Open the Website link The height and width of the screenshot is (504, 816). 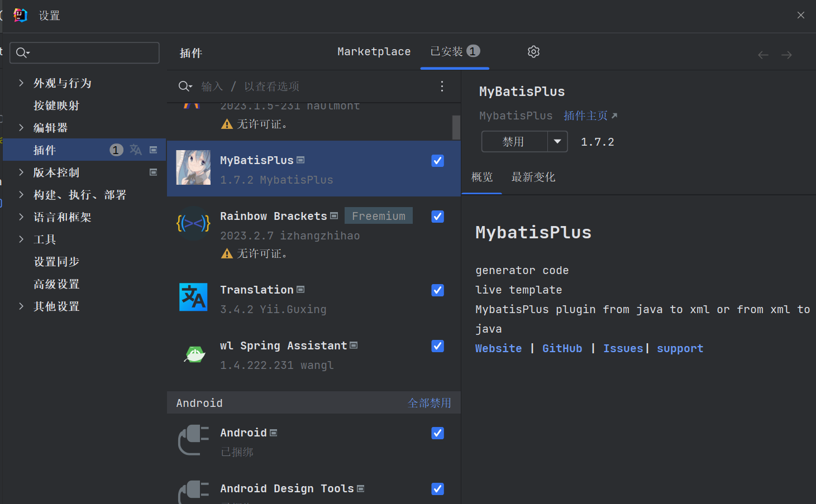[498, 348]
